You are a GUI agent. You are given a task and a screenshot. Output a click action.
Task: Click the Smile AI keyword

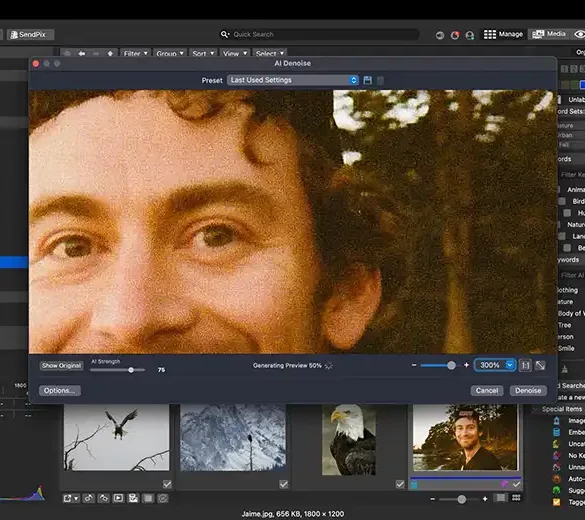click(566, 348)
